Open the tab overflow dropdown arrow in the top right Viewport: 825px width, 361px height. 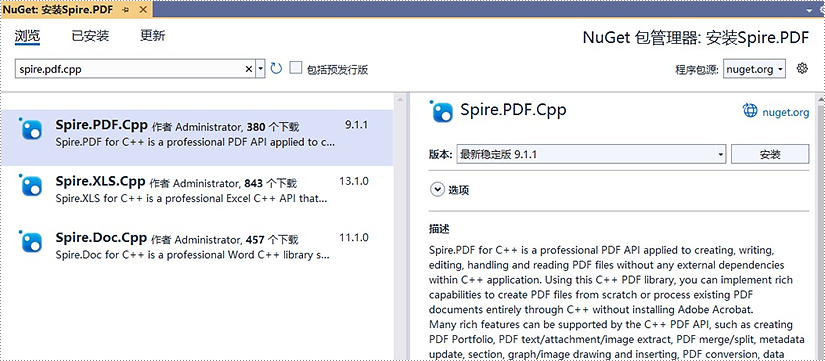tap(809, 10)
